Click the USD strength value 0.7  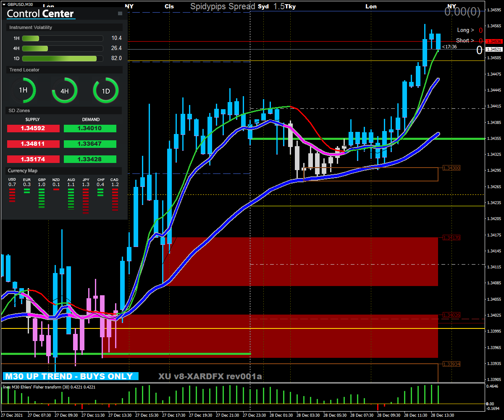coord(12,184)
